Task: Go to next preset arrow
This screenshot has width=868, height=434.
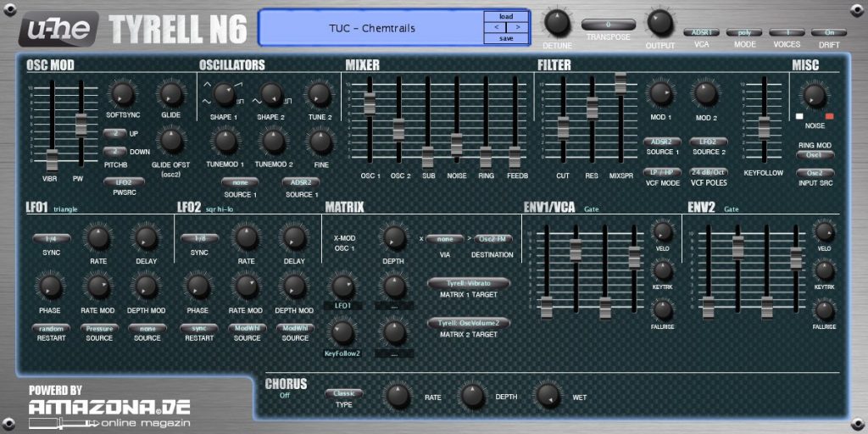Action: [x=517, y=27]
